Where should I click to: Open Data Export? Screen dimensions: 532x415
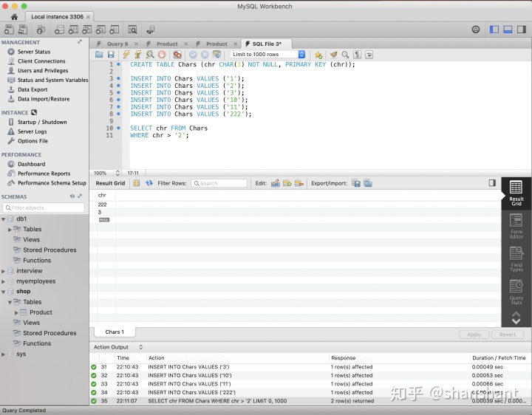pos(33,89)
